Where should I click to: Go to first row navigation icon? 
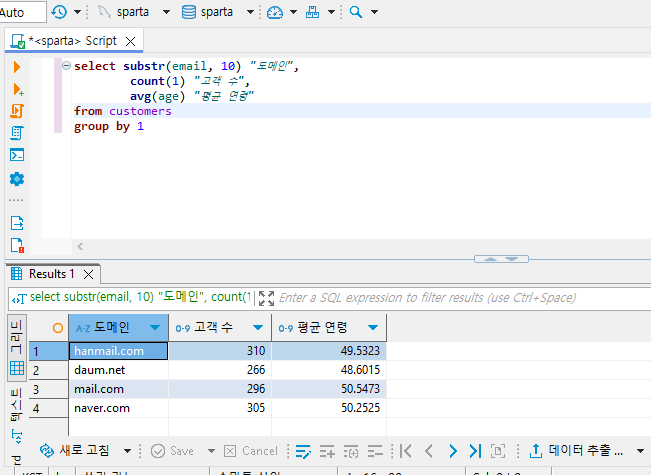click(x=406, y=451)
